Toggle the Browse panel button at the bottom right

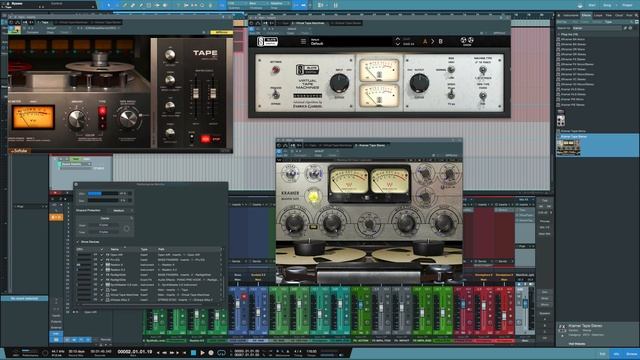[x=631, y=354]
